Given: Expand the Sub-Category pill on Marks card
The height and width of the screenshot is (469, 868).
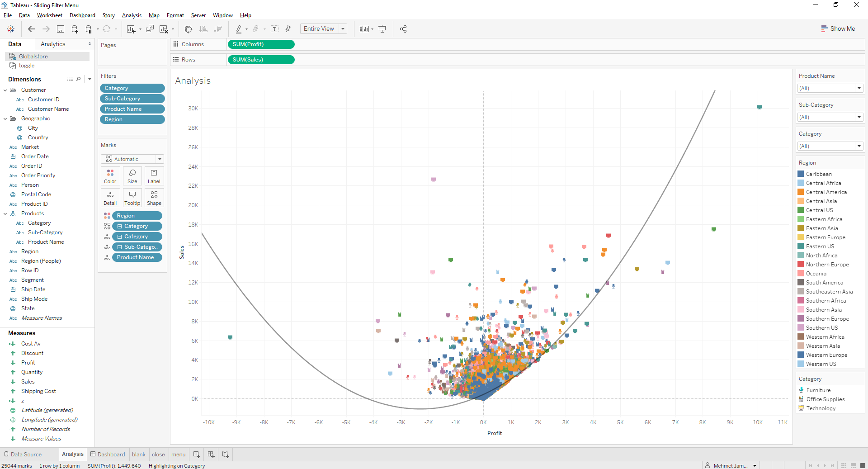Looking at the screenshot, I should (119, 247).
